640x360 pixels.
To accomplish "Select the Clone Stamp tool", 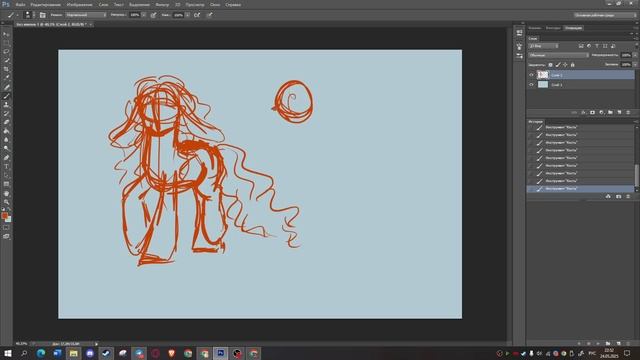I will 6,104.
